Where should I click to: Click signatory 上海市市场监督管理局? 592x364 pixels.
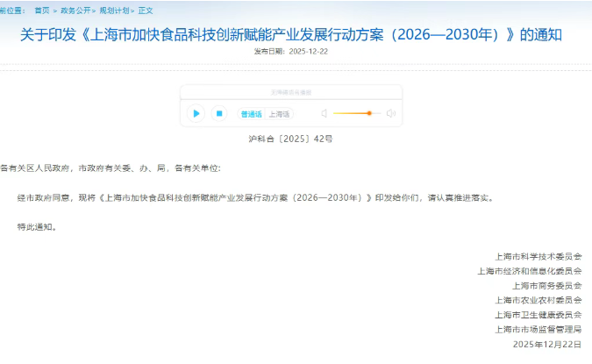tap(539, 329)
